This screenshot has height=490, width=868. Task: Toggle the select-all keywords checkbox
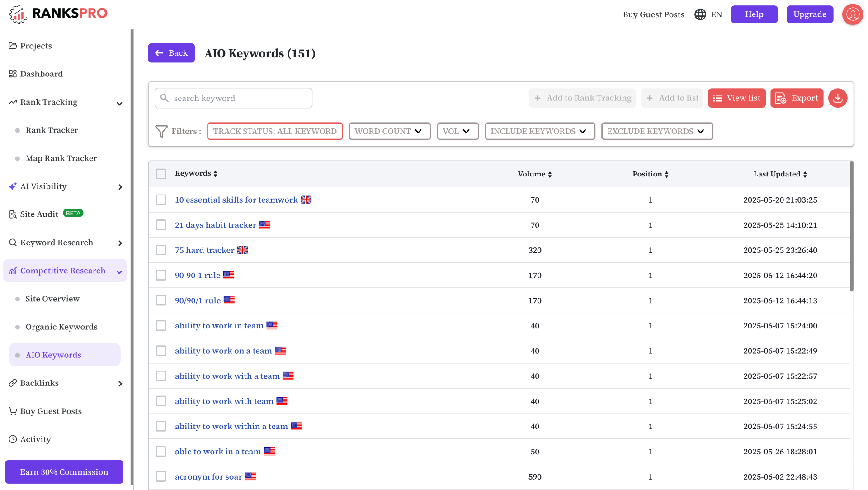(161, 174)
